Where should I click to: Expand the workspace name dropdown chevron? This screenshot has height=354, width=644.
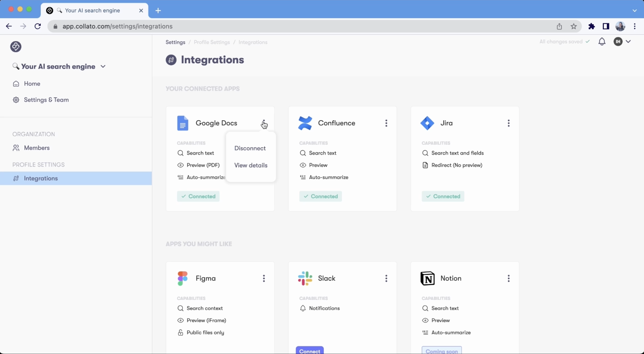tap(103, 66)
